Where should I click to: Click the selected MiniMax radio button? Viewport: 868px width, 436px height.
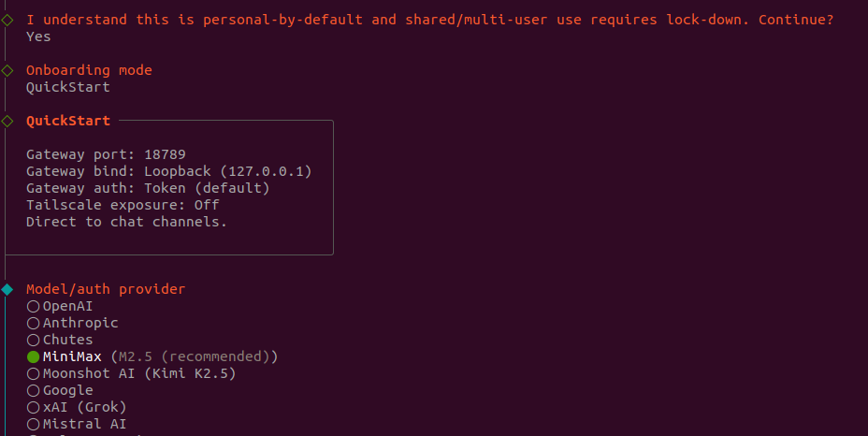point(34,356)
